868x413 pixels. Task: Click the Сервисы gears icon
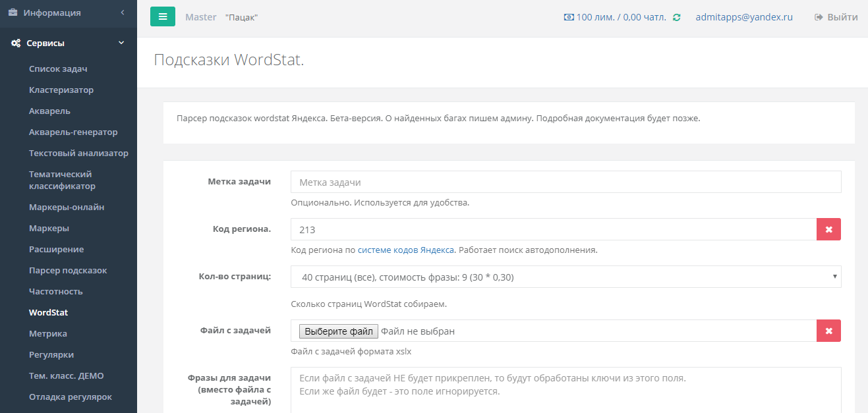click(x=15, y=43)
